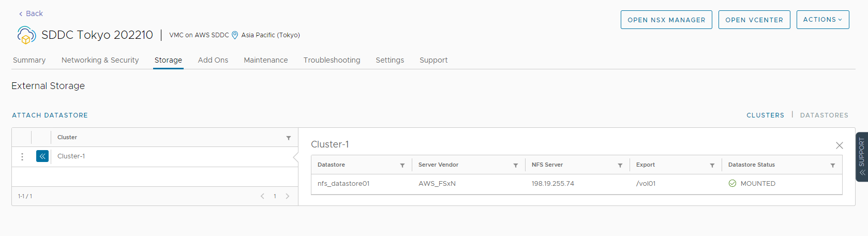Filter the Datastore column
This screenshot has height=236, width=868.
402,165
